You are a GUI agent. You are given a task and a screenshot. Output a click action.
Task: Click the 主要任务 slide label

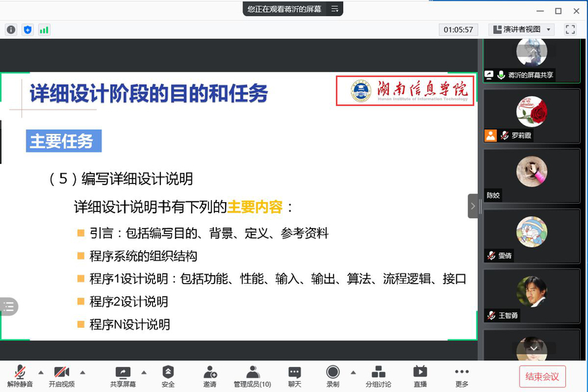64,141
